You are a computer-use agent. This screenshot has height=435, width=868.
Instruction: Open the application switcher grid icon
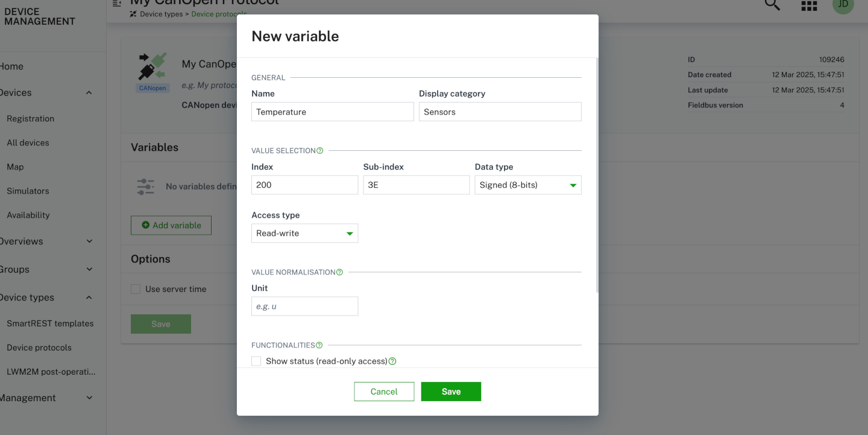click(x=808, y=6)
